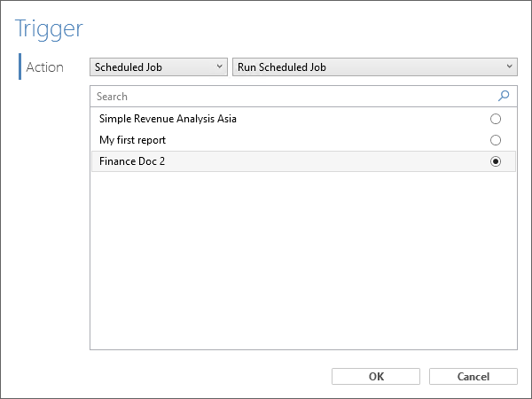Click the Finance Doc 2 job name

[132, 161]
